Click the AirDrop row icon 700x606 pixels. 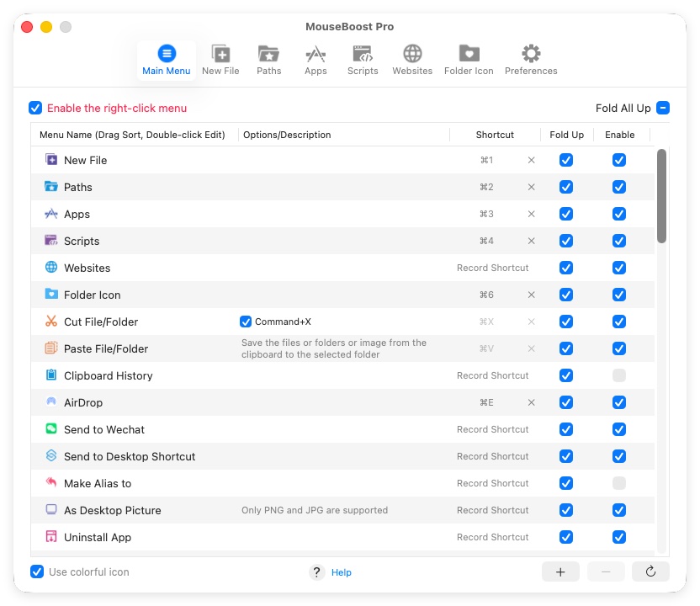51,401
